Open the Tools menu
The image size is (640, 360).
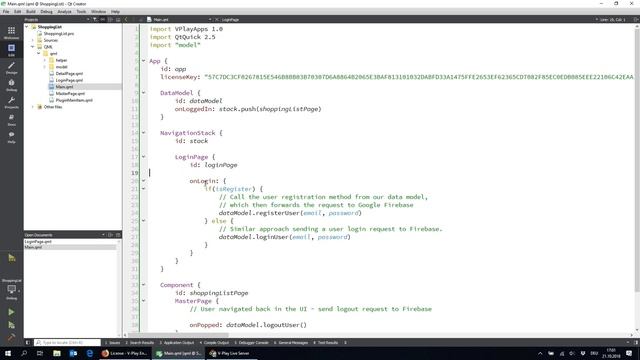click(81, 11)
